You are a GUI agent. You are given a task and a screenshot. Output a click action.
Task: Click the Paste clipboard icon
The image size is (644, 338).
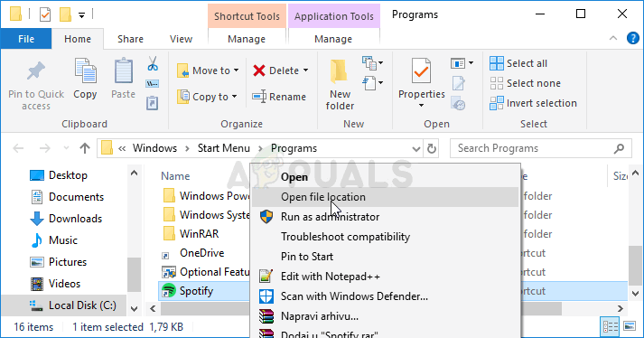(x=123, y=70)
